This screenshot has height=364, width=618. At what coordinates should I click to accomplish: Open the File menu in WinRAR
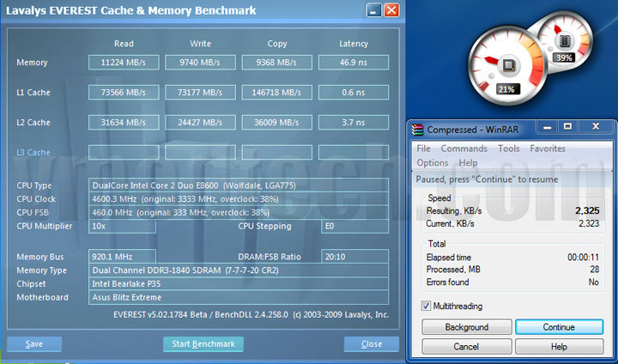(423, 149)
